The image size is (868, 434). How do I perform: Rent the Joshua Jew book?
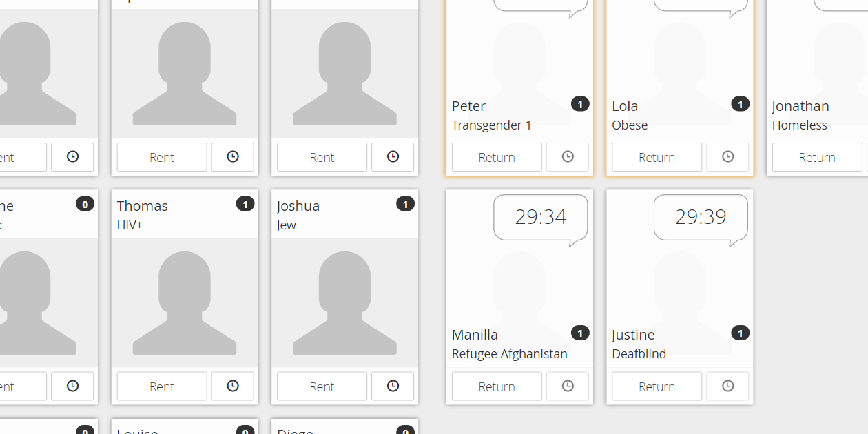pyautogui.click(x=322, y=386)
